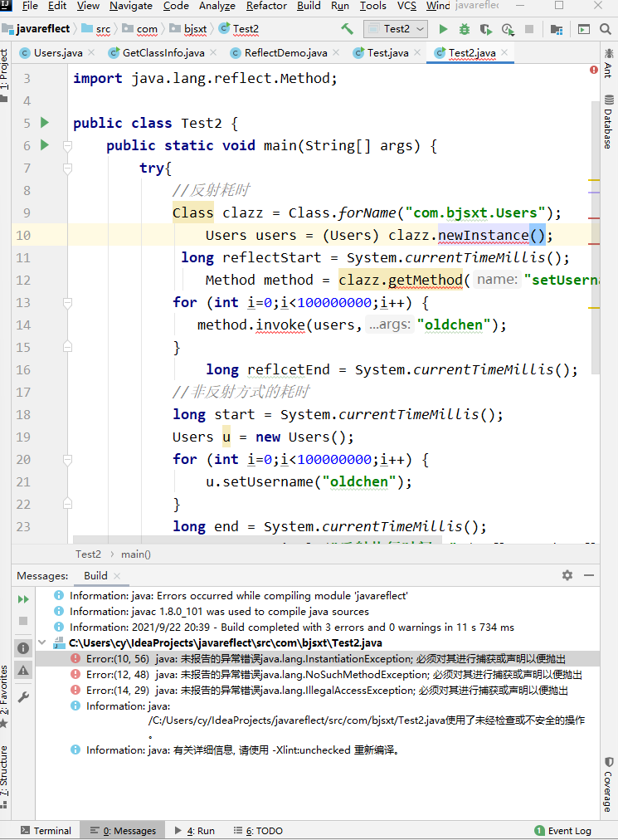Open the File menu
This screenshot has height=840, width=618.
(30, 6)
